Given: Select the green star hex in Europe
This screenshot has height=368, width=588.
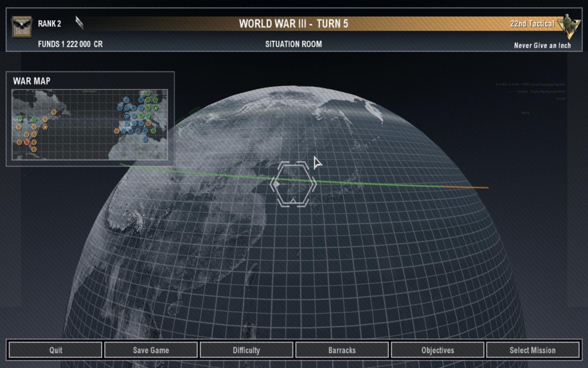Looking at the screenshot, I should click(x=155, y=108).
